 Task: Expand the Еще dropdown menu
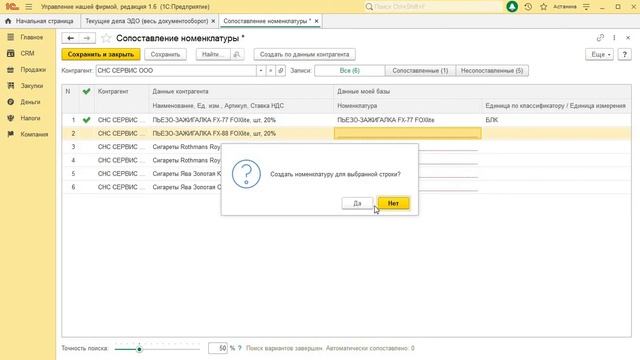[599, 54]
